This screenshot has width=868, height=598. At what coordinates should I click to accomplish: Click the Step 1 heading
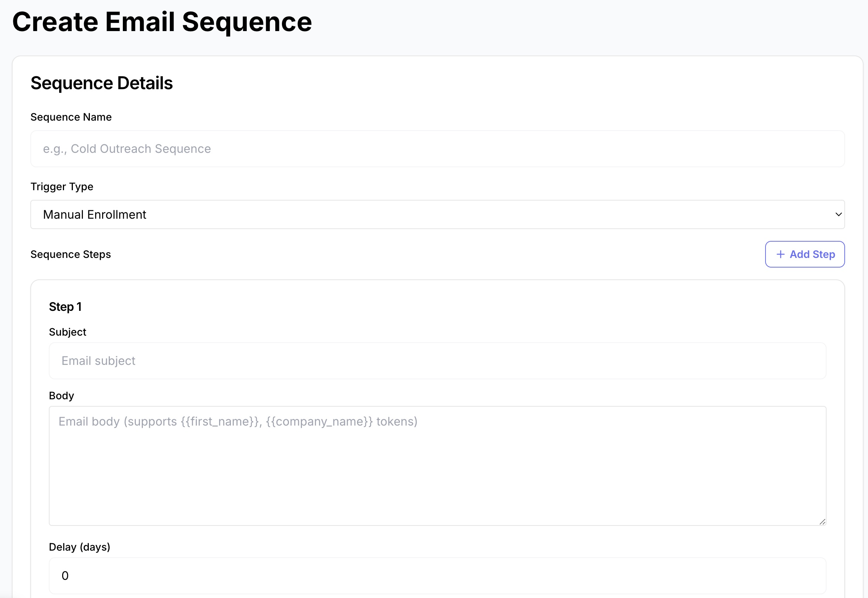click(x=65, y=307)
